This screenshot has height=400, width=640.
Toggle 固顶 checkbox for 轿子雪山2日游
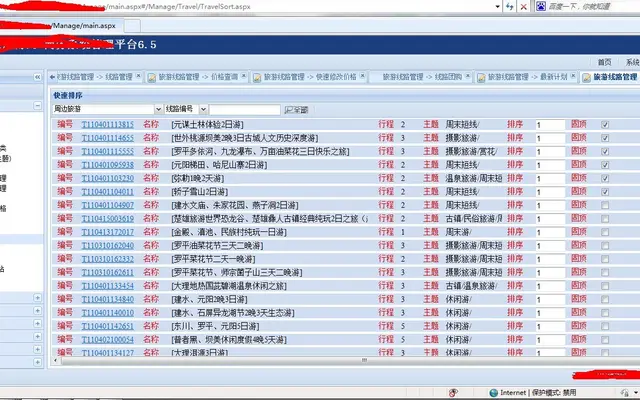coord(605,192)
